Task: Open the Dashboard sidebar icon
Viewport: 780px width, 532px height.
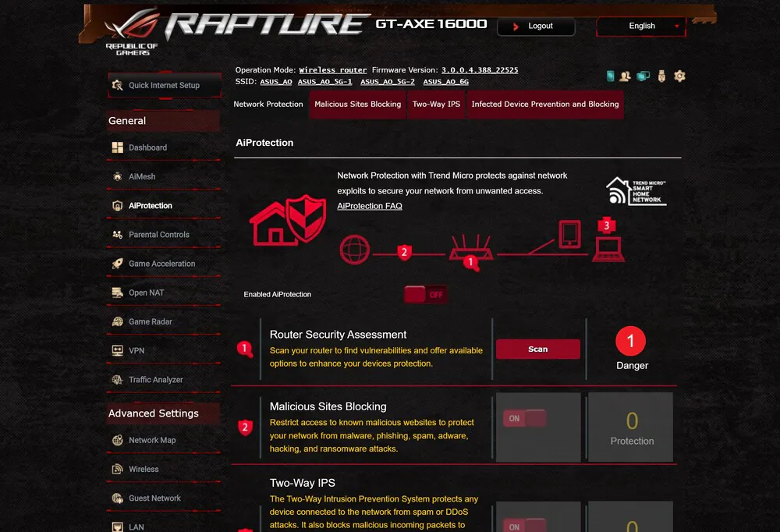Action: [x=118, y=147]
